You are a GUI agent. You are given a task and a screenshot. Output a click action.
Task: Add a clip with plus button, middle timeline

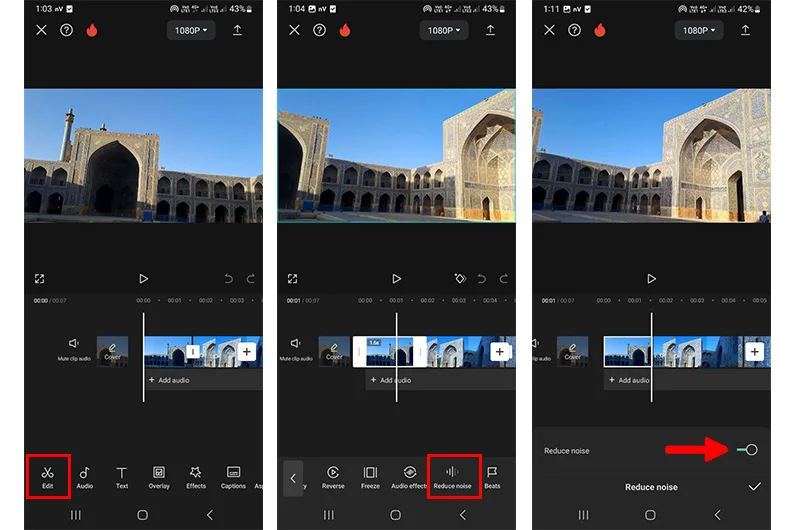(x=499, y=351)
